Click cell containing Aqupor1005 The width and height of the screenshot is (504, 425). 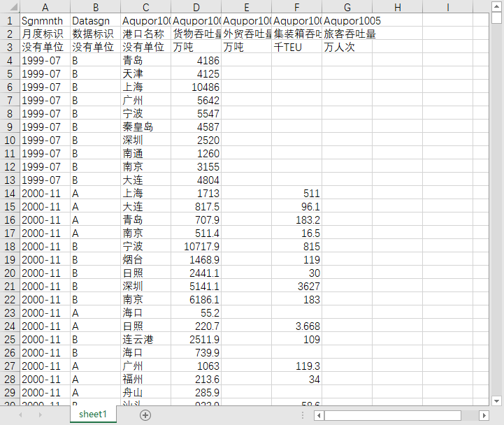pos(347,20)
